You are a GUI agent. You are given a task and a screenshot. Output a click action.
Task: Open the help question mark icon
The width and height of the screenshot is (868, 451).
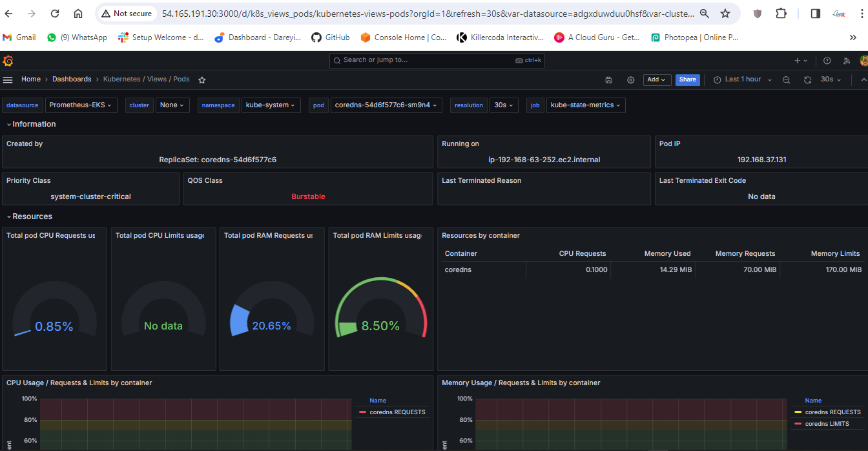tap(827, 61)
